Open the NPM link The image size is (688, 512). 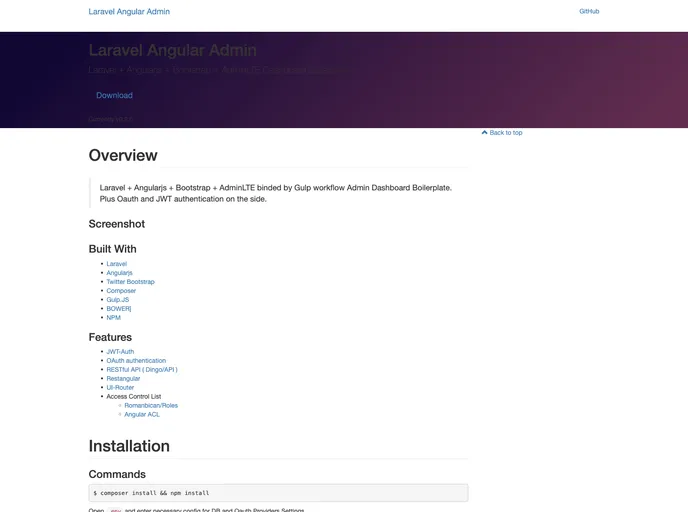click(x=113, y=318)
